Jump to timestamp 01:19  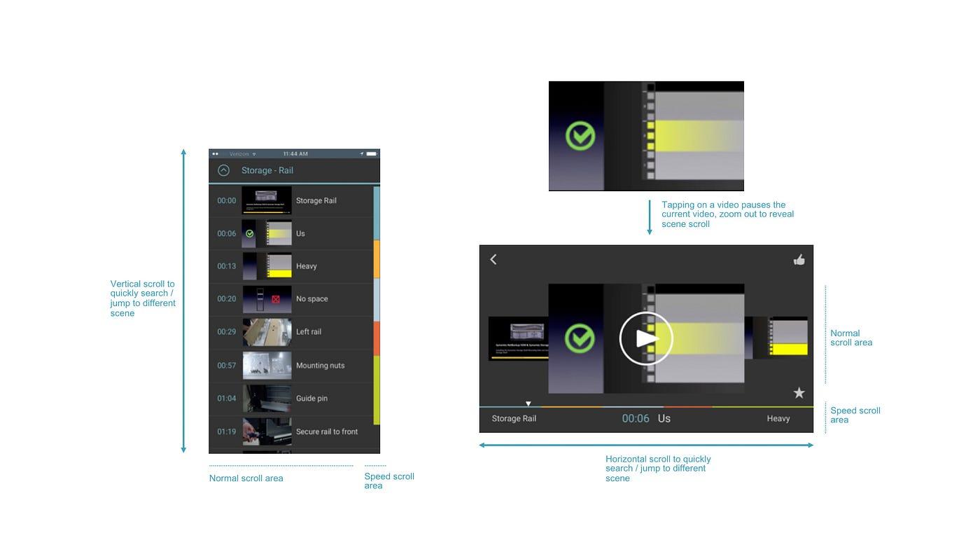(226, 432)
